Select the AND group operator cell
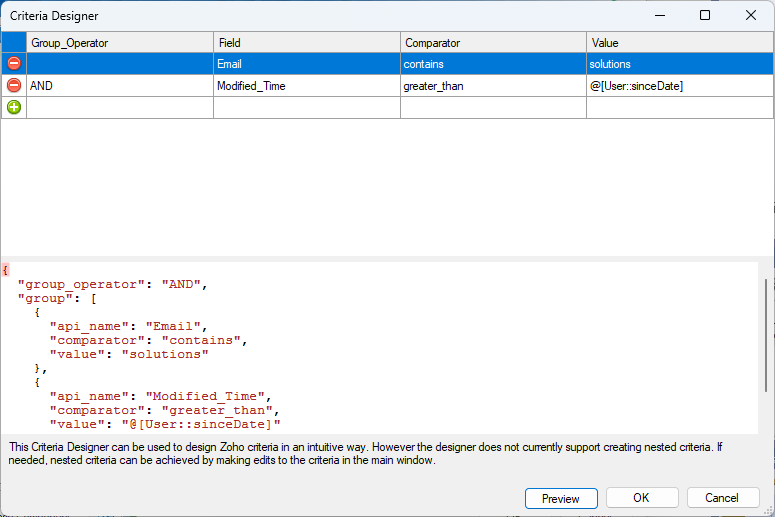775x517 pixels. coord(120,86)
